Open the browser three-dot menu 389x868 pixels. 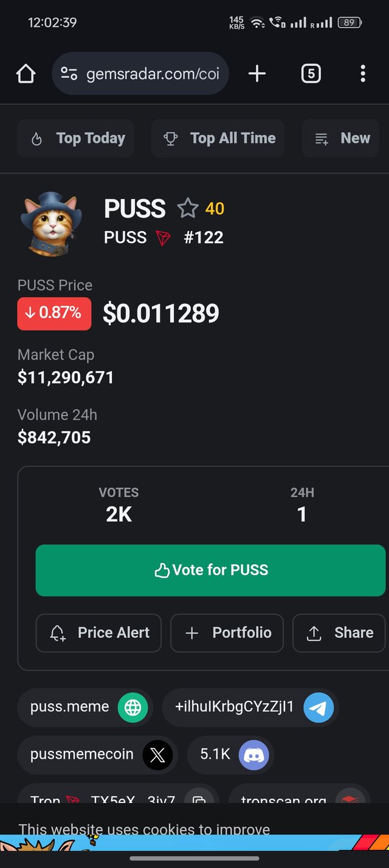tap(363, 74)
